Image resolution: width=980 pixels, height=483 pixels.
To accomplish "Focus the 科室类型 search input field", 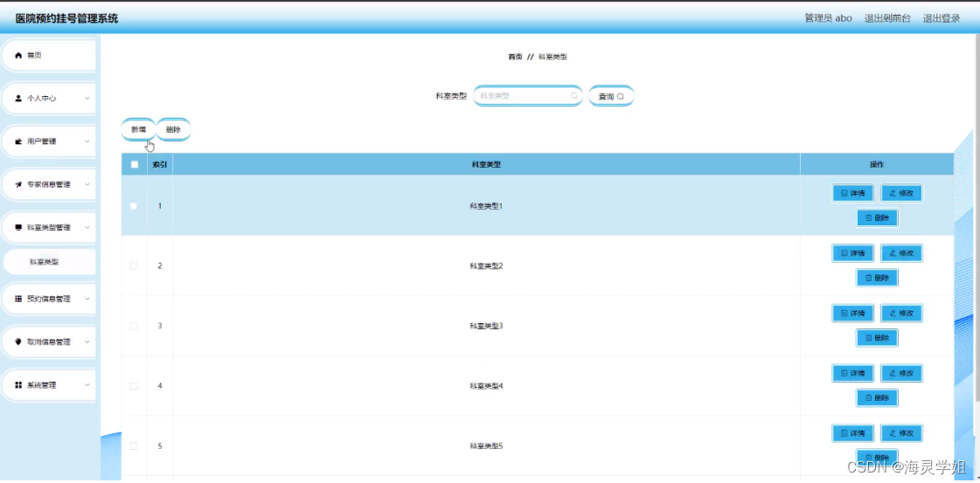I will coord(528,96).
